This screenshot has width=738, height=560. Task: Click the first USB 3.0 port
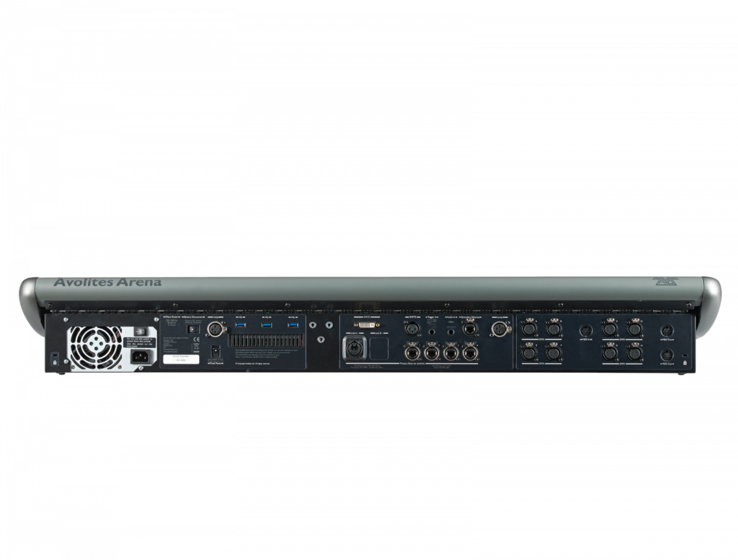[x=239, y=326]
